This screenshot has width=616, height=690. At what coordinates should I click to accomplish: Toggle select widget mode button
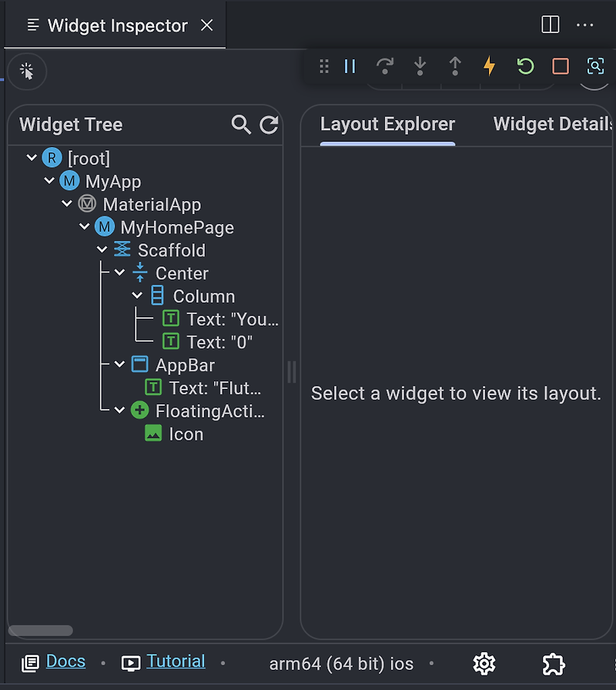click(x=27, y=72)
